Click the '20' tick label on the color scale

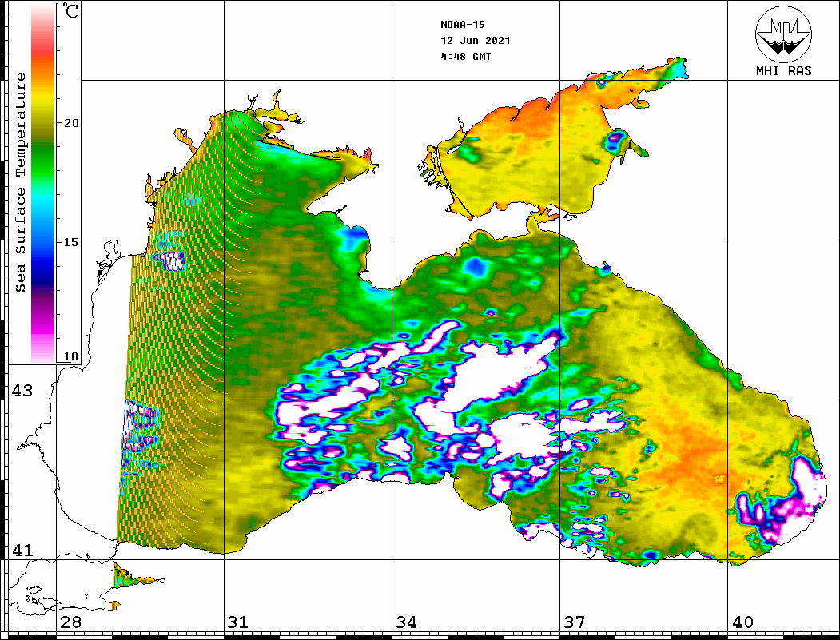click(x=70, y=123)
